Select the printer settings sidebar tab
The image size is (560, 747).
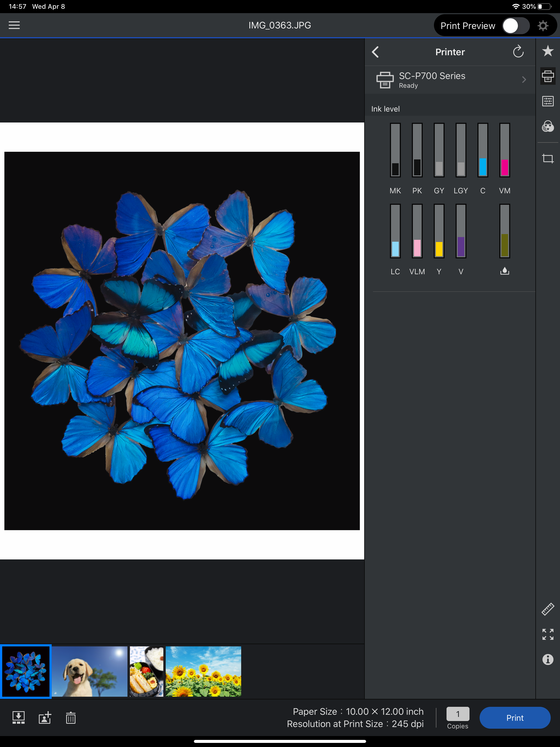547,76
